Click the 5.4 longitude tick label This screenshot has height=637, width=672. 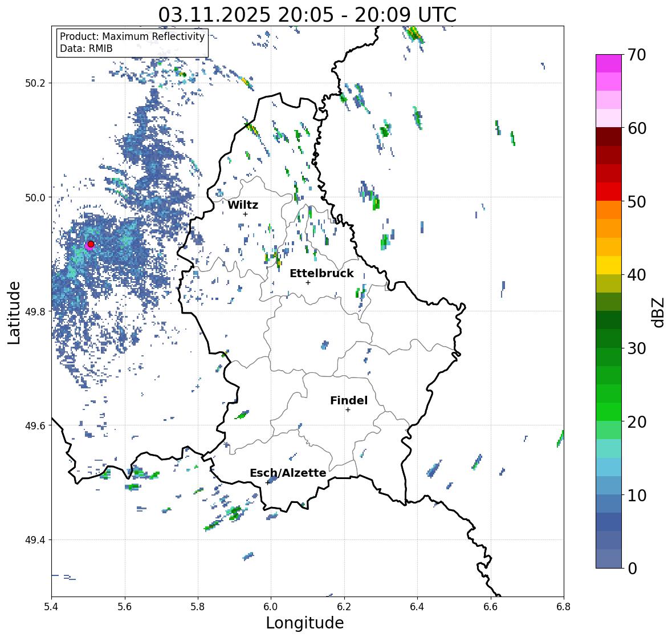51,606
